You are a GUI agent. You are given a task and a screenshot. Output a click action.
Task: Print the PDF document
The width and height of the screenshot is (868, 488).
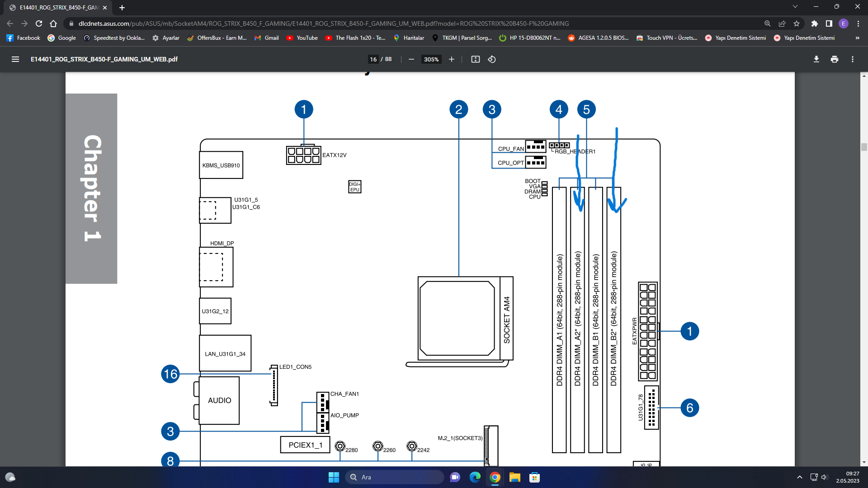(x=835, y=59)
